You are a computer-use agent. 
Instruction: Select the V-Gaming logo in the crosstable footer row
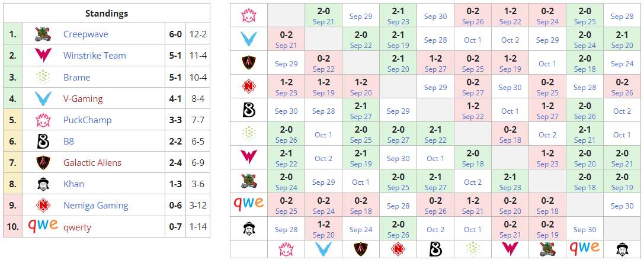[323, 249]
